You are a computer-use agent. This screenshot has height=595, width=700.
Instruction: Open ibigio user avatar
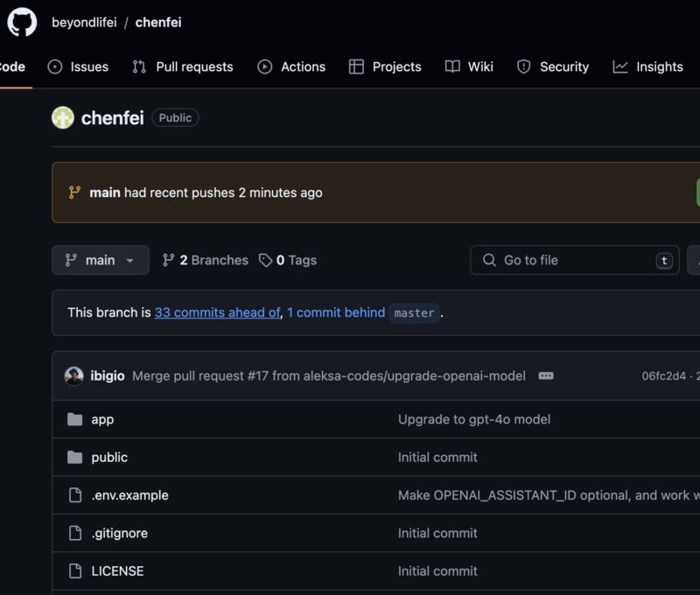pos(74,376)
